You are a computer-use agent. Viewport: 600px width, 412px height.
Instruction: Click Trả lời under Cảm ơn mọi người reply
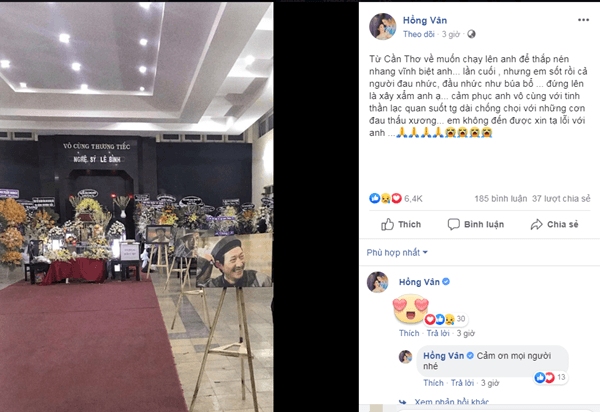462,383
